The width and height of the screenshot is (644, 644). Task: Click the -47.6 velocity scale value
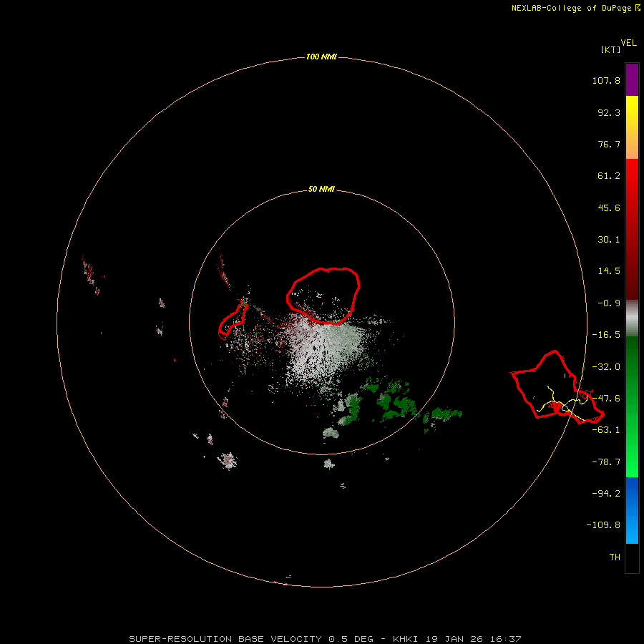(606, 399)
